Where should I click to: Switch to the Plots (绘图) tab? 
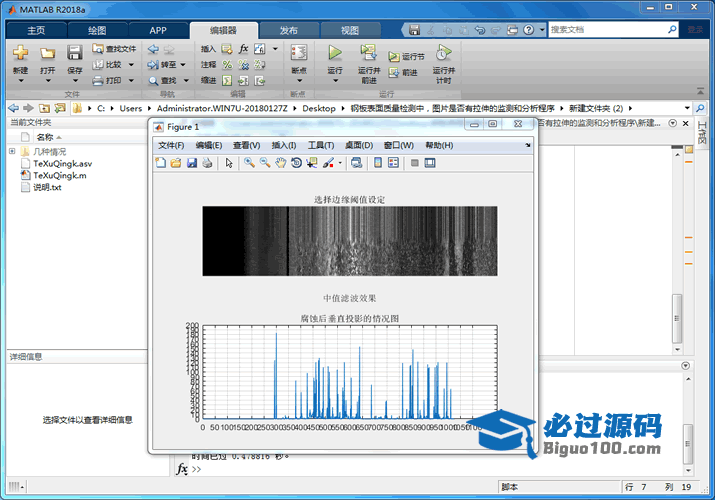[x=97, y=31]
